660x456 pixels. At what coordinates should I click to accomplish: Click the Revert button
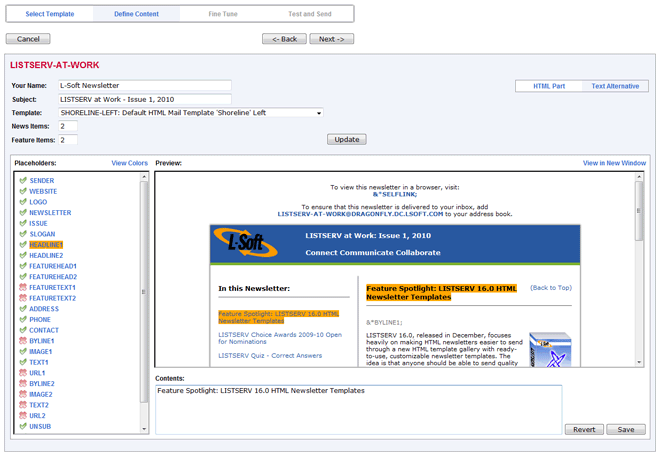584,429
